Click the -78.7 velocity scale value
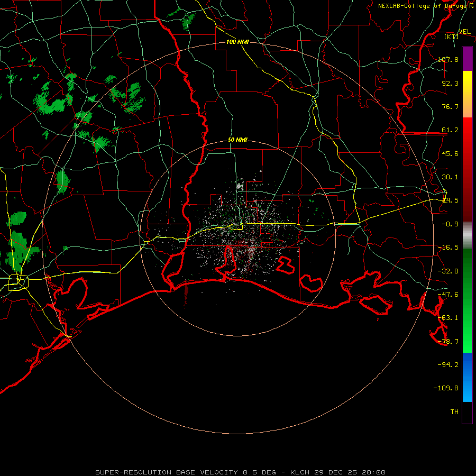 [x=448, y=341]
